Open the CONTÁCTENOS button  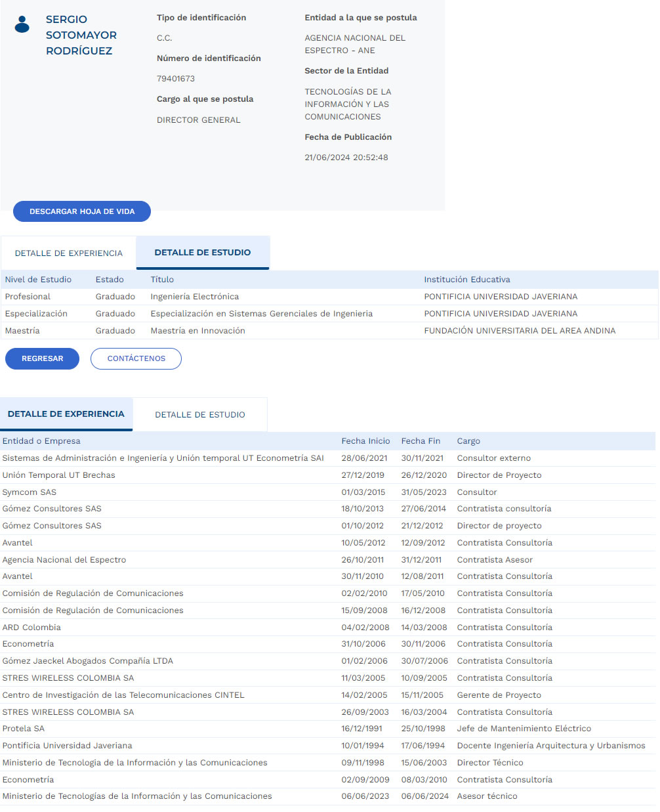click(136, 358)
